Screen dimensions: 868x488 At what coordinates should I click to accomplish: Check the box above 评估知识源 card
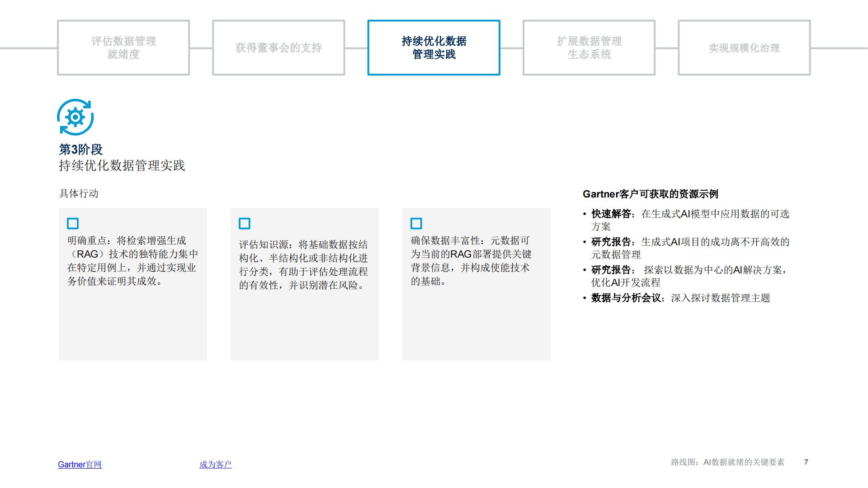click(x=245, y=224)
